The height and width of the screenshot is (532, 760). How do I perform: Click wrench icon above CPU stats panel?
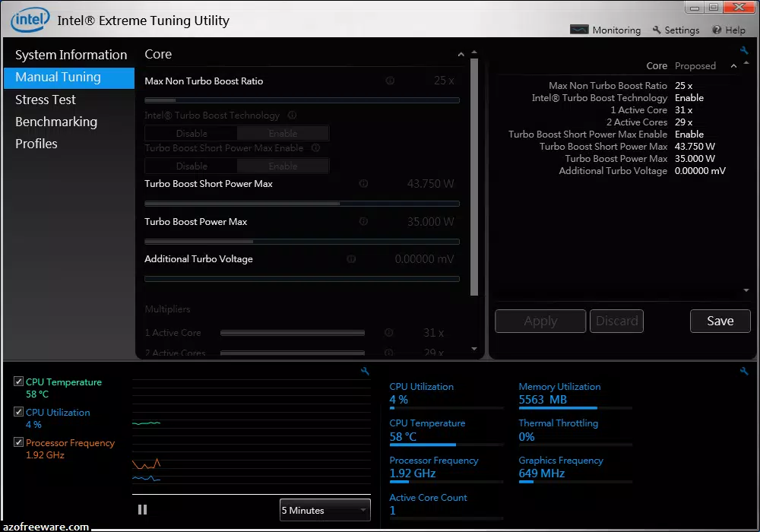click(x=744, y=371)
